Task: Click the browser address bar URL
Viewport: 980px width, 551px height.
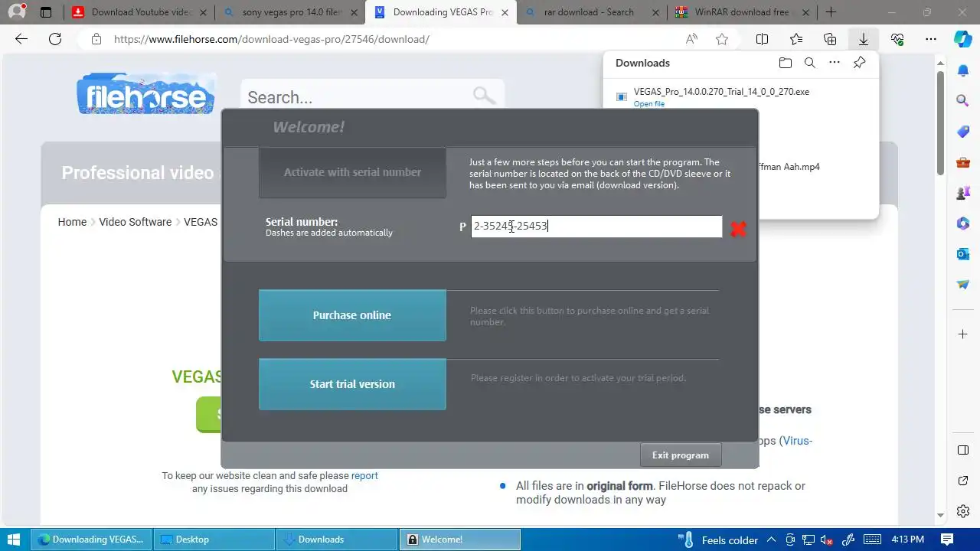Action: click(272, 39)
